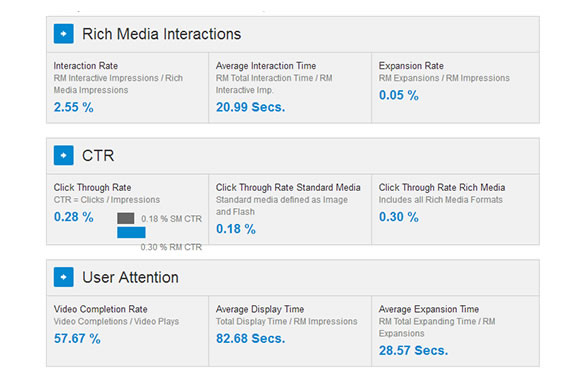Click the User Attention blue icon
Image resolution: width=588 pixels, height=381 pixels.
pyautogui.click(x=63, y=277)
